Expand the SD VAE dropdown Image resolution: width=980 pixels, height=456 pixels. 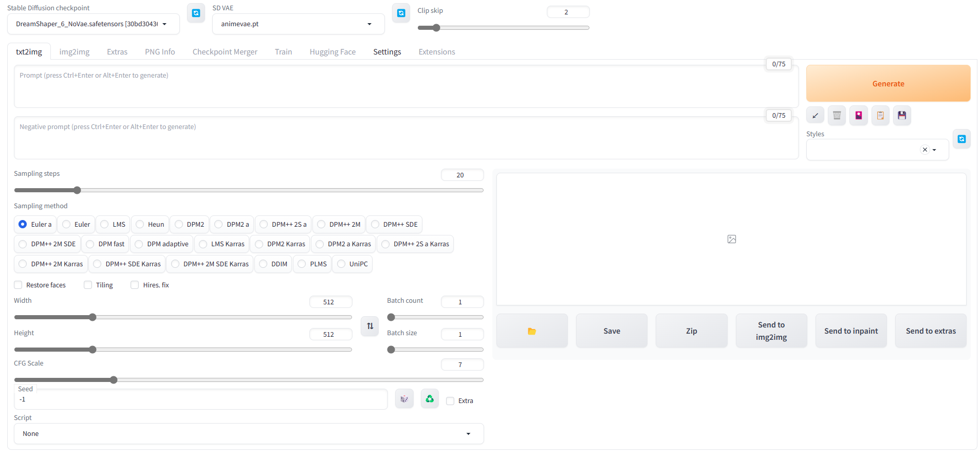[x=298, y=24]
